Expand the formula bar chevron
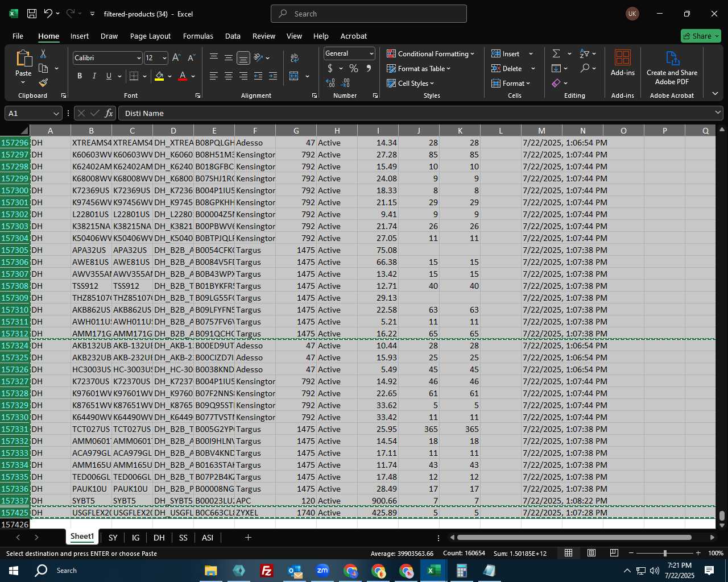The height and width of the screenshot is (582, 728). coord(718,113)
